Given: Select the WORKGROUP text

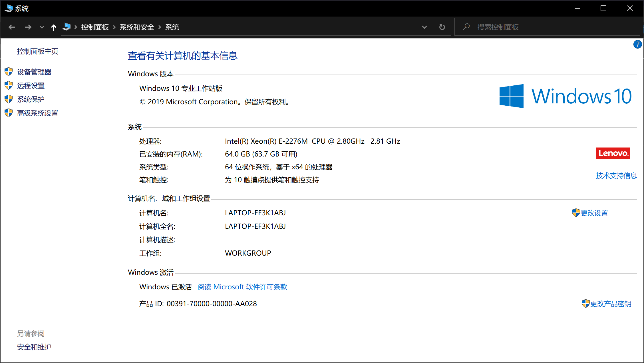Looking at the screenshot, I should [x=248, y=253].
